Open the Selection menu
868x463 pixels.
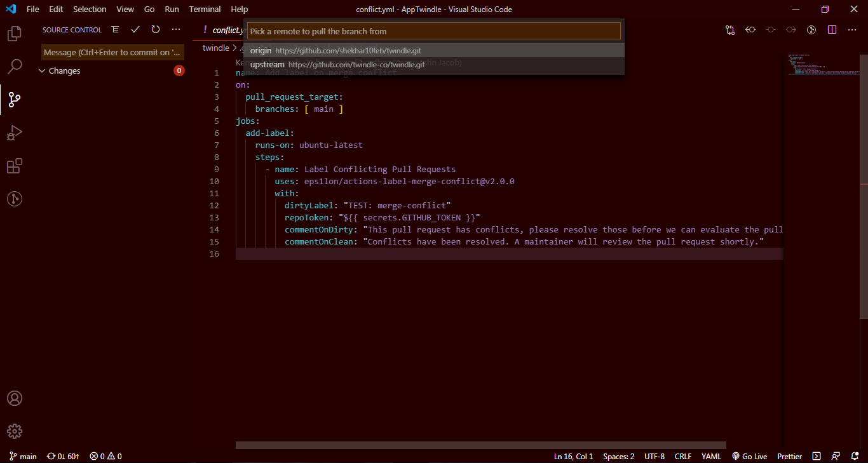click(90, 9)
